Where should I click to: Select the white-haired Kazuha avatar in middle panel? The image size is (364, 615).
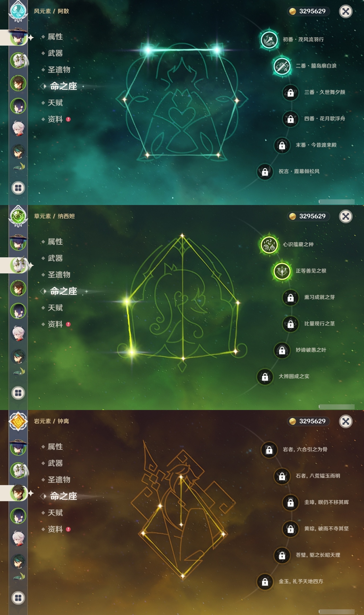(18, 333)
